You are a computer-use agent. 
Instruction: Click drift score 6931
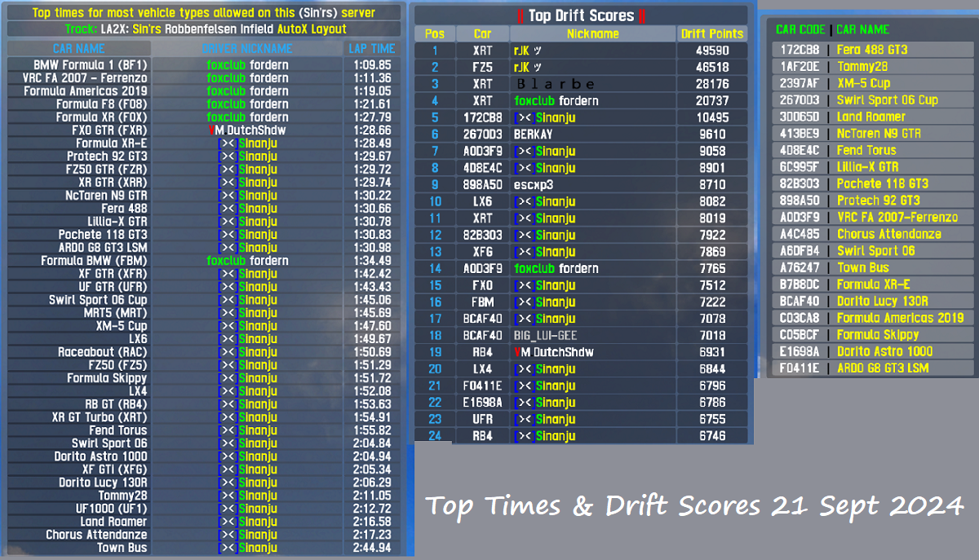[712, 352]
